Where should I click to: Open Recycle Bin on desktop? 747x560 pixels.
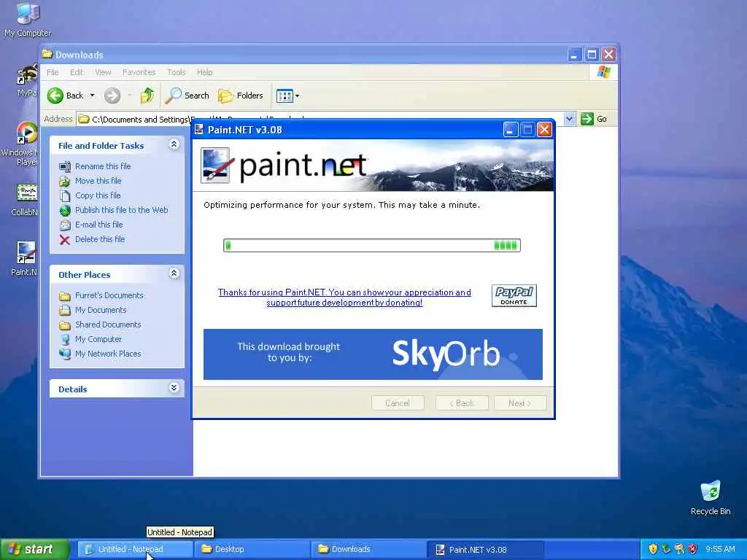point(711,497)
